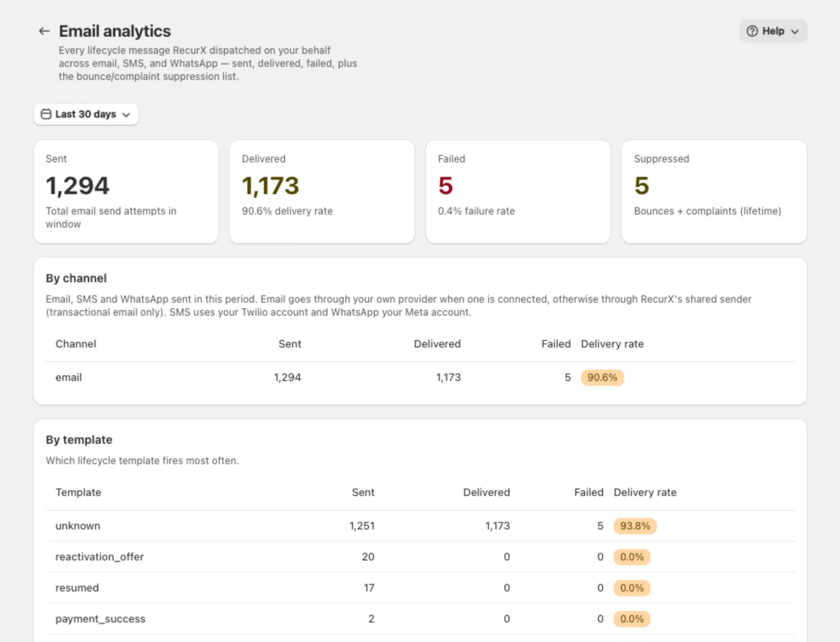
Task: Go back using the left arrow icon
Action: [44, 31]
